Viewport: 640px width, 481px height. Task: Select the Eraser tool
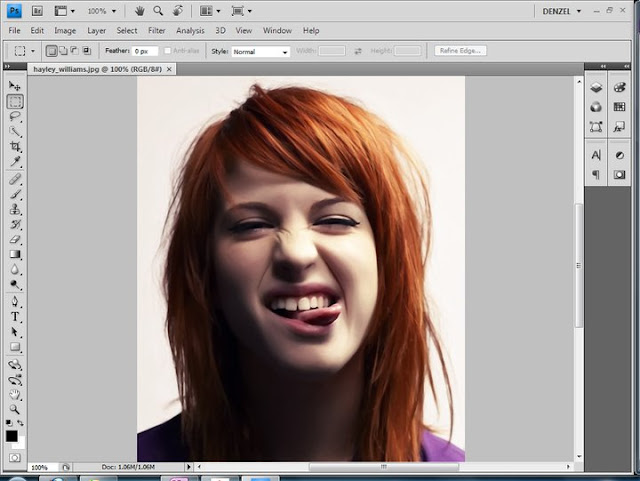point(15,239)
